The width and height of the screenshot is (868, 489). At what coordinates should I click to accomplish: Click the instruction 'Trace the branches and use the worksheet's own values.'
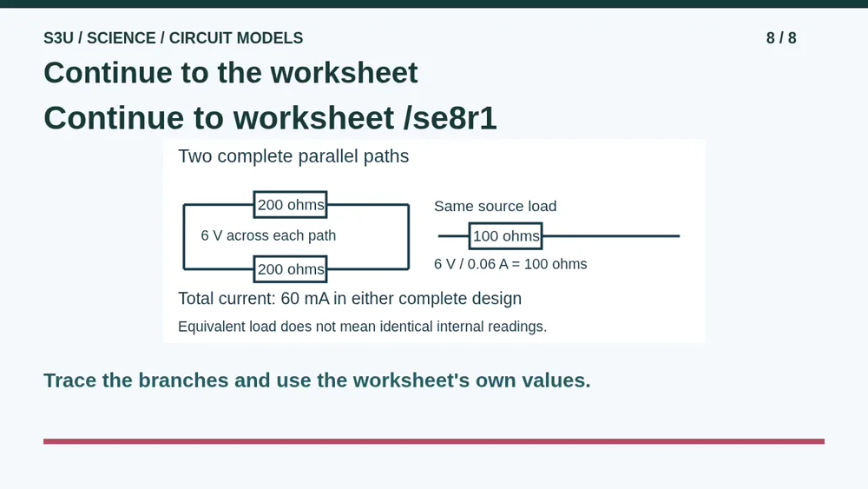click(x=317, y=380)
